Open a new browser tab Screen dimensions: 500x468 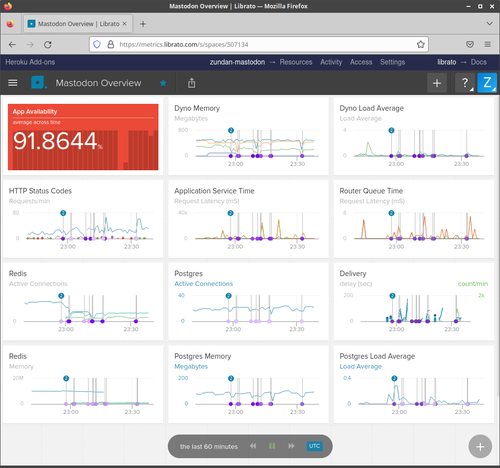(x=143, y=24)
